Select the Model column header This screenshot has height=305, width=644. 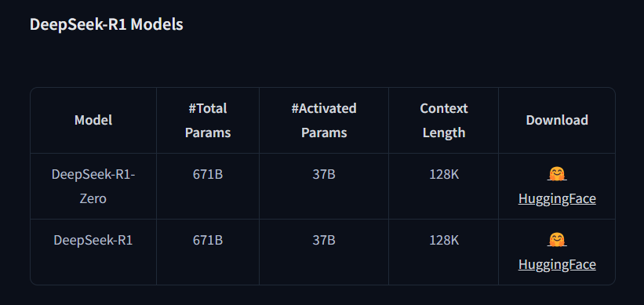click(93, 120)
